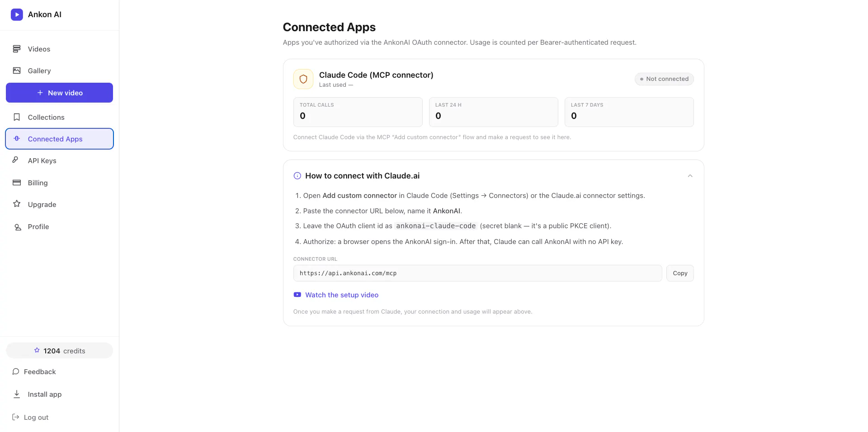Click the New video button
The image size is (868, 432).
coord(59,93)
